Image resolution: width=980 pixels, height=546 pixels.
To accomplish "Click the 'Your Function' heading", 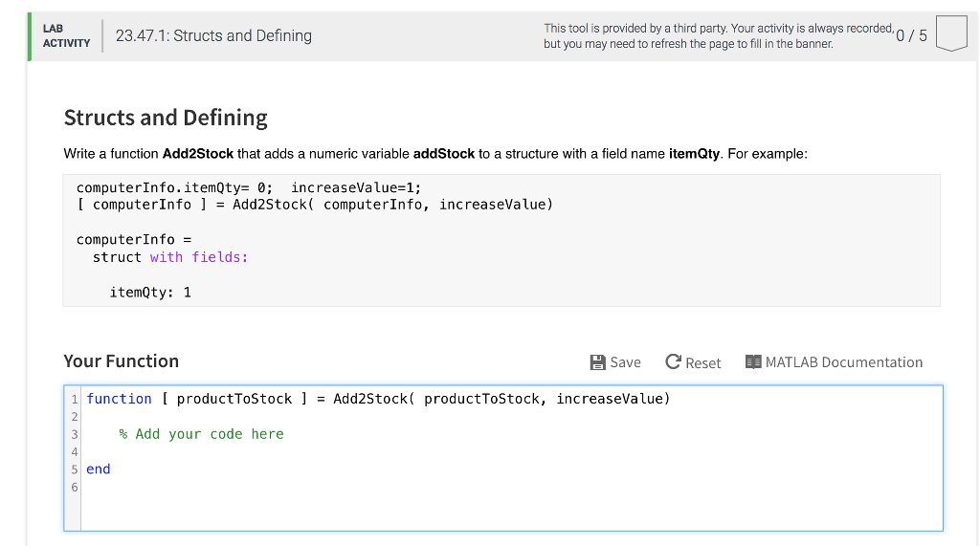I will pyautogui.click(x=122, y=361).
